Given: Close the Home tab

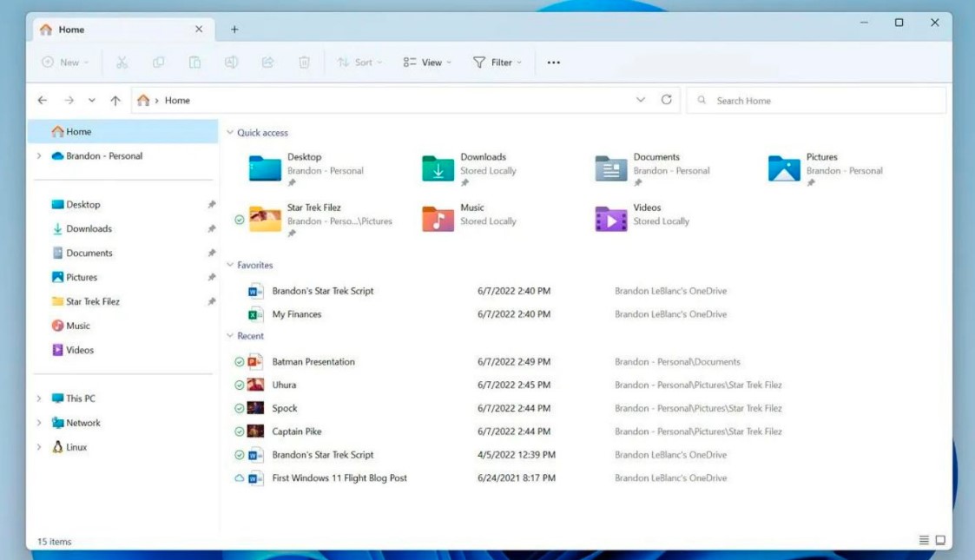Looking at the screenshot, I should pos(199,30).
